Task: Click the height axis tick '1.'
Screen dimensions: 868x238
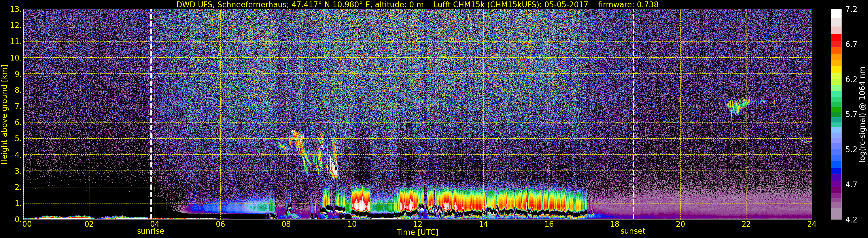Action: click(x=18, y=204)
